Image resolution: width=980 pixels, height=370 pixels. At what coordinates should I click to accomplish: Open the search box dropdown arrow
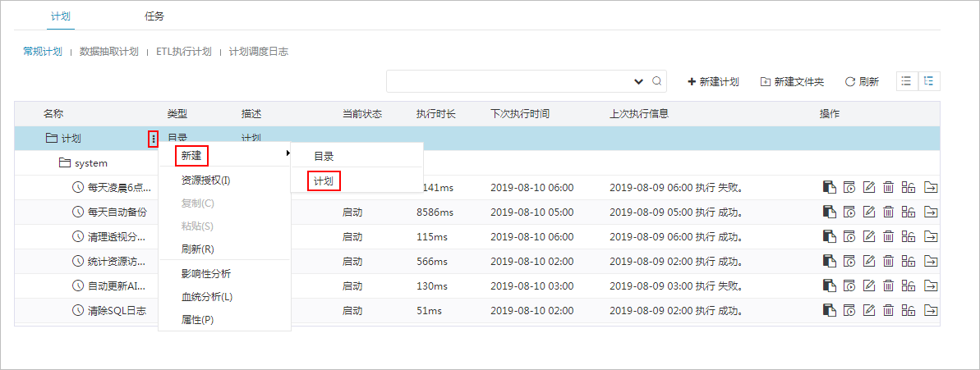tap(639, 82)
